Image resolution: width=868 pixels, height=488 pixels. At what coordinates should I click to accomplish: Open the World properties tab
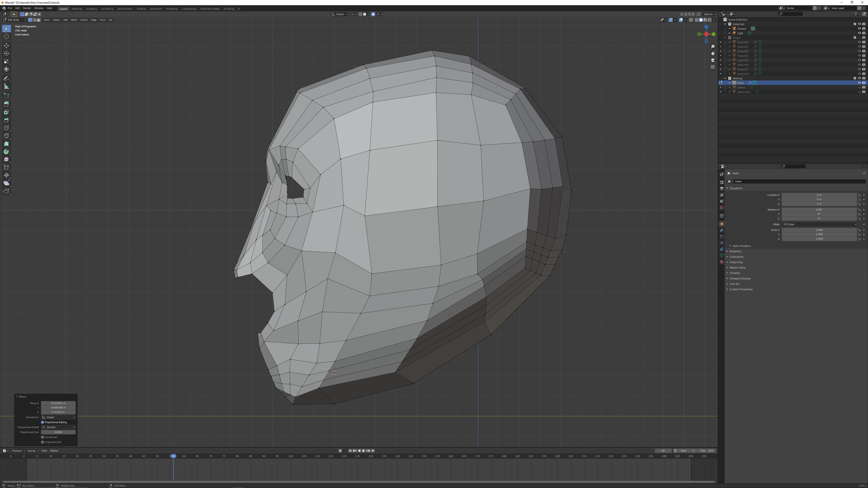(x=722, y=208)
